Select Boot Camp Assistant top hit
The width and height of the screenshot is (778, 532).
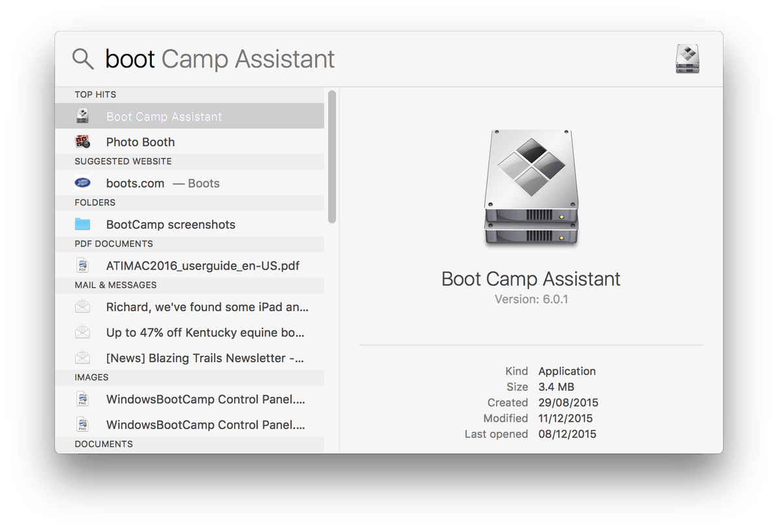click(164, 117)
